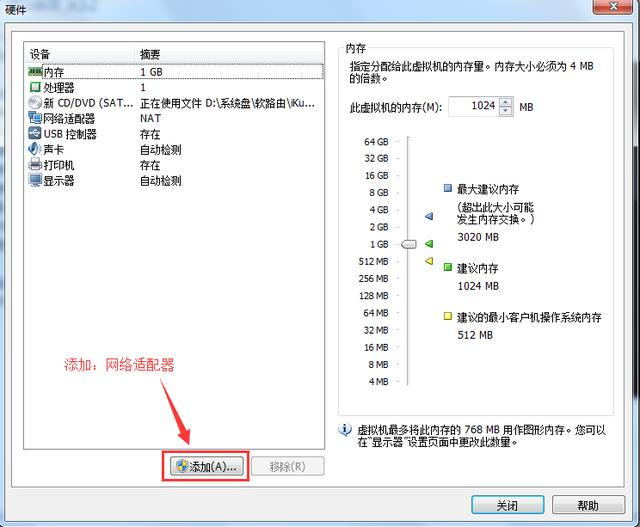The height and width of the screenshot is (527, 640).
Task: Decrease memory with the spinner down arrow
Action: point(505,111)
